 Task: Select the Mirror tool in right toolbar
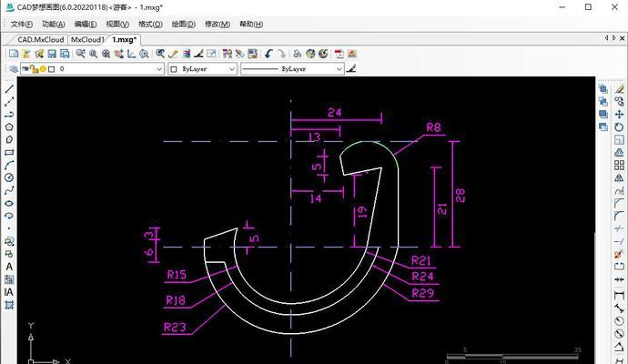[619, 177]
